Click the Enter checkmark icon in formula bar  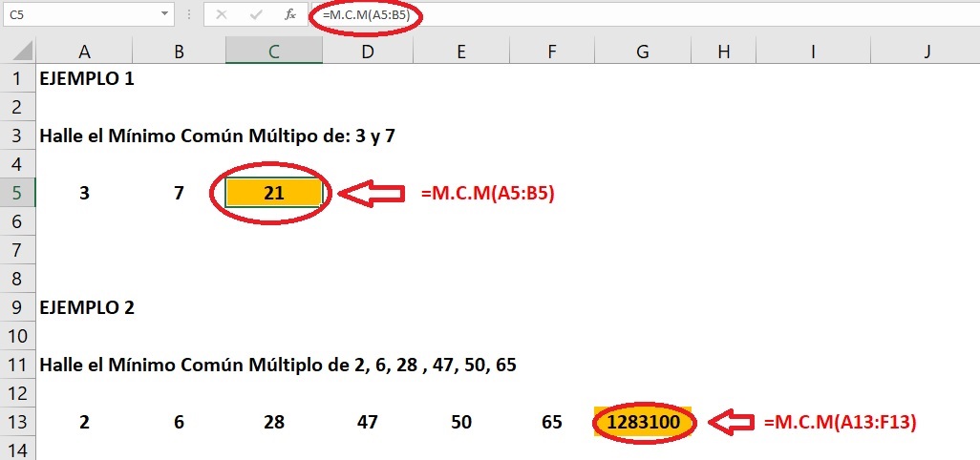click(x=255, y=15)
